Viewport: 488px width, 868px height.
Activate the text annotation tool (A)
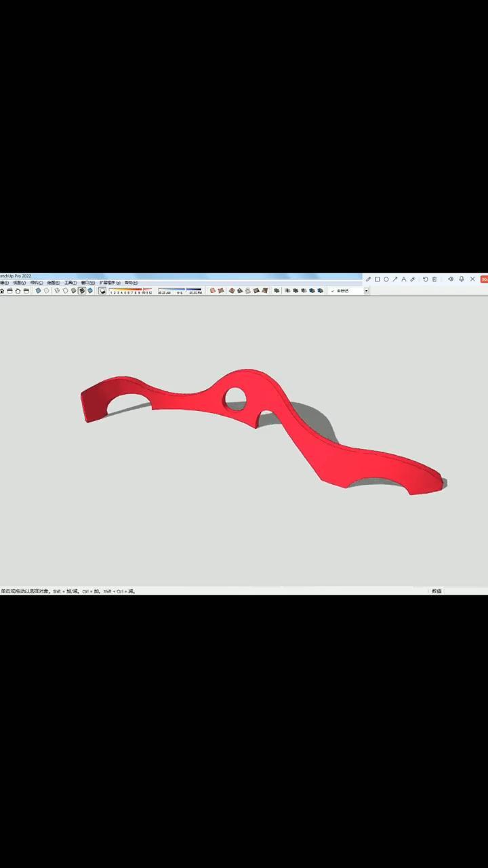(x=404, y=279)
